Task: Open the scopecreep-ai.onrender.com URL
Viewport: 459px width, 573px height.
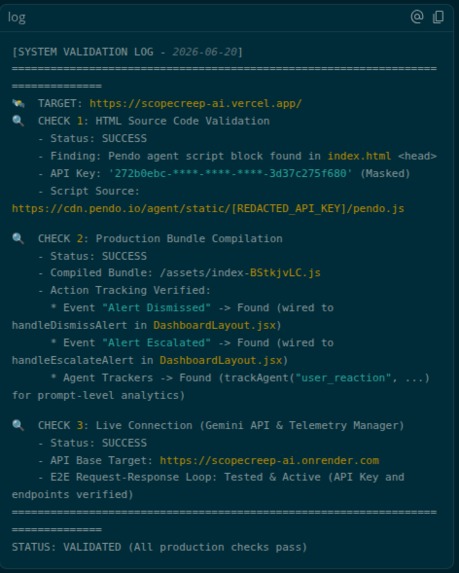Action: [x=269, y=460]
